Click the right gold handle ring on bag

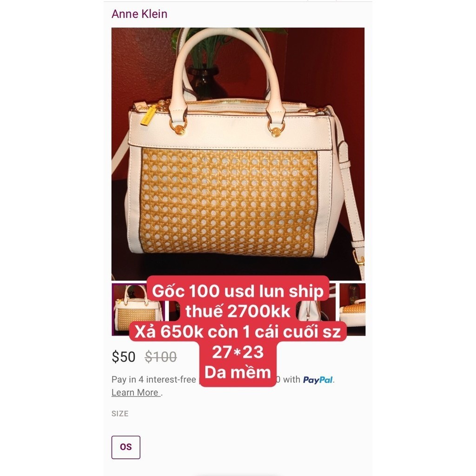(x=276, y=127)
